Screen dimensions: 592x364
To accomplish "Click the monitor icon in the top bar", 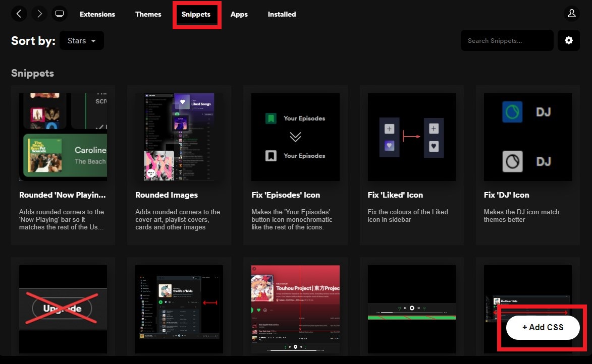I will point(60,14).
